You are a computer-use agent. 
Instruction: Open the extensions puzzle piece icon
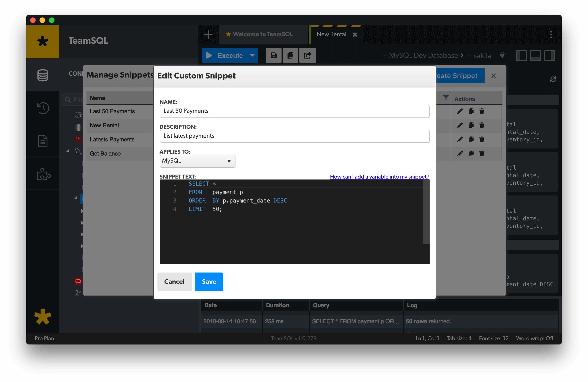pos(43,174)
